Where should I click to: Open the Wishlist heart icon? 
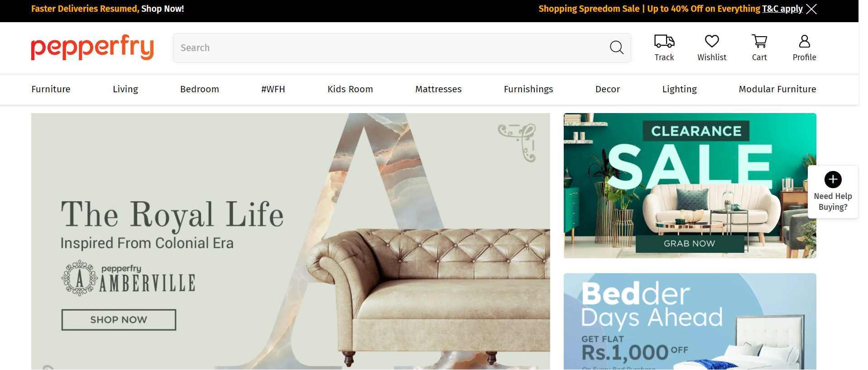click(x=712, y=41)
